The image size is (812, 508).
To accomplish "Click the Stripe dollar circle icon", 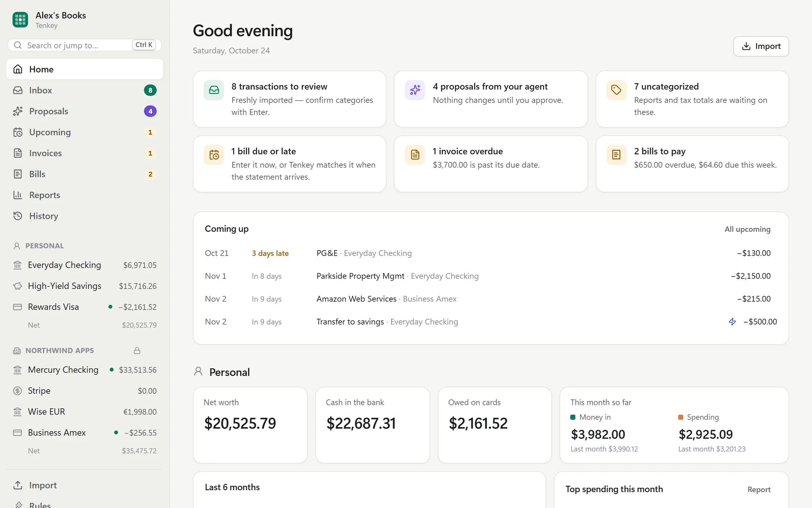I will [x=17, y=391].
